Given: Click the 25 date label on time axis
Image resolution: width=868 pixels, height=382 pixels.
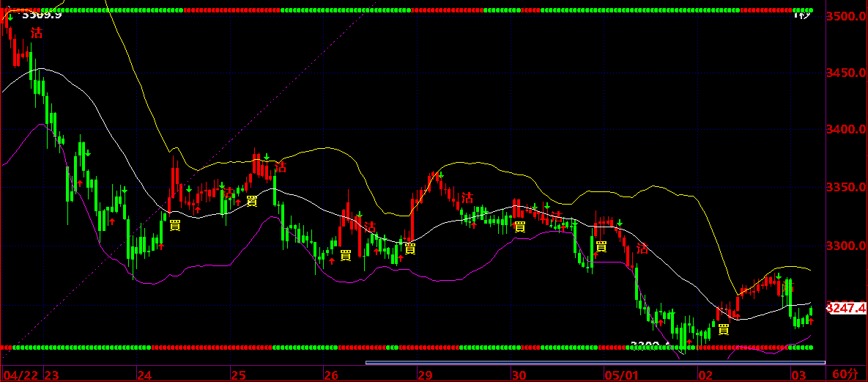Looking at the screenshot, I should tap(239, 376).
